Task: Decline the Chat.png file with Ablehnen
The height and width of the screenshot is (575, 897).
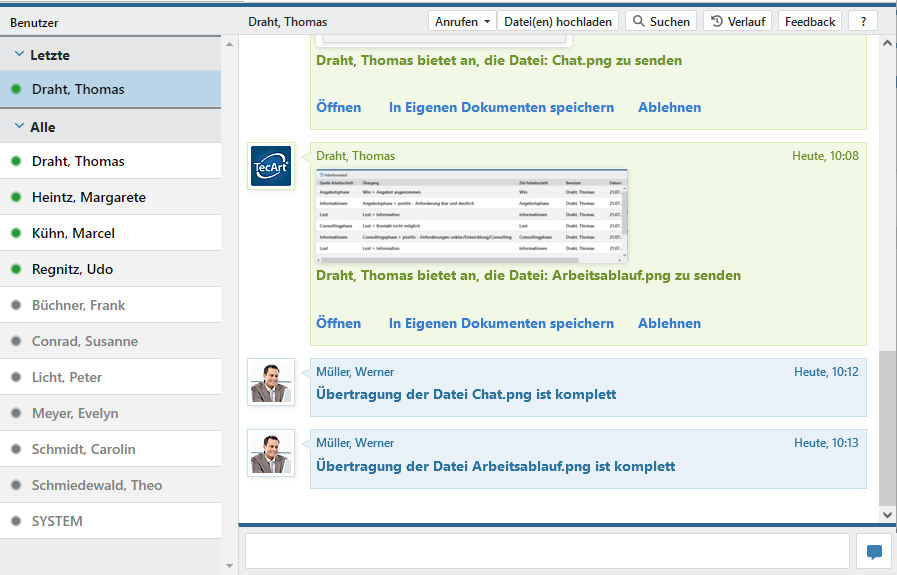Action: pyautogui.click(x=669, y=107)
